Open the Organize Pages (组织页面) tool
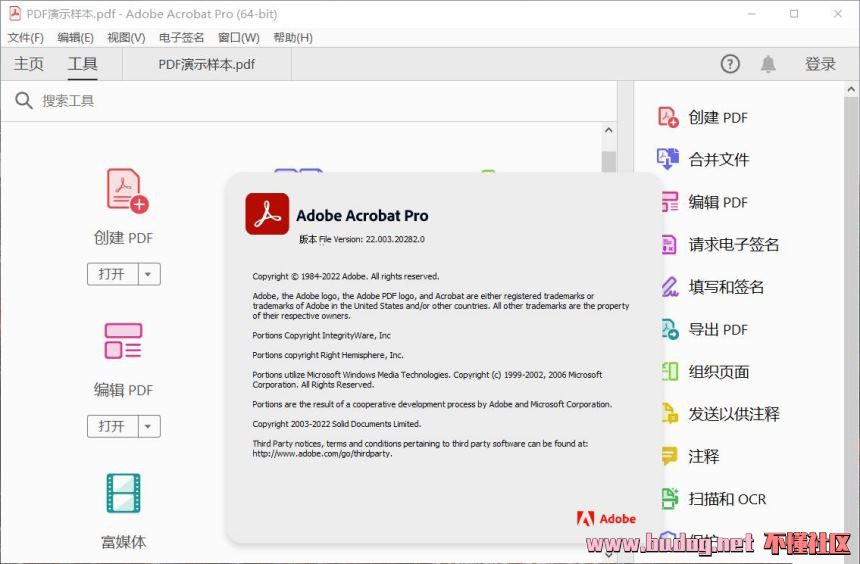Screen dimensions: 860x564 click(x=669, y=371)
